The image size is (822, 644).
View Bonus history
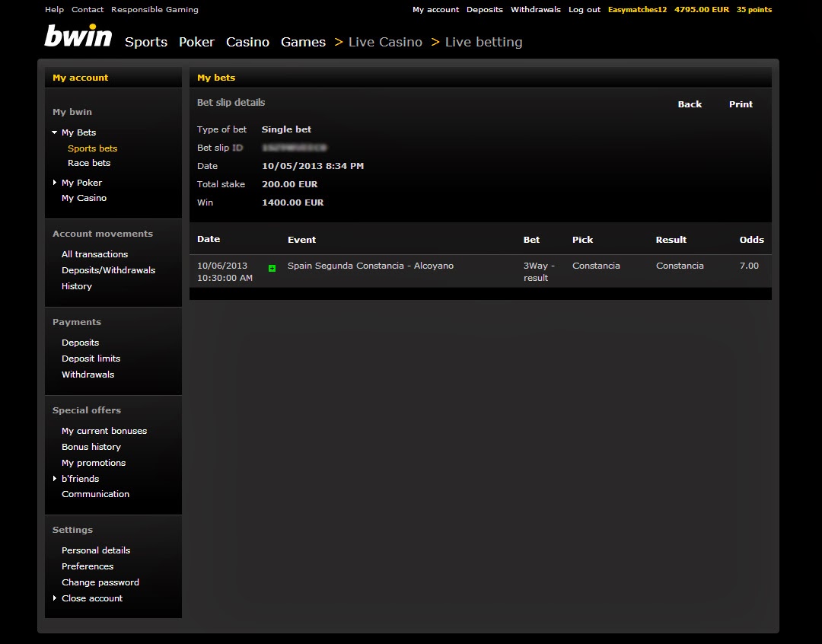click(x=91, y=447)
